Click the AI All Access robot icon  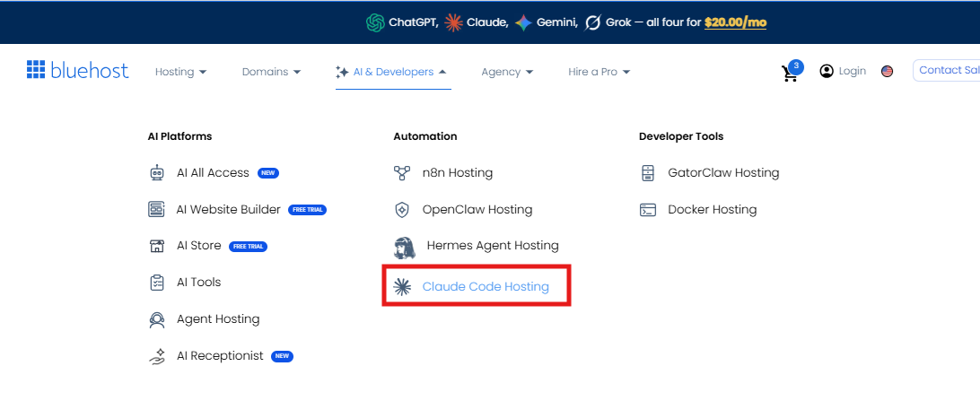click(x=157, y=173)
